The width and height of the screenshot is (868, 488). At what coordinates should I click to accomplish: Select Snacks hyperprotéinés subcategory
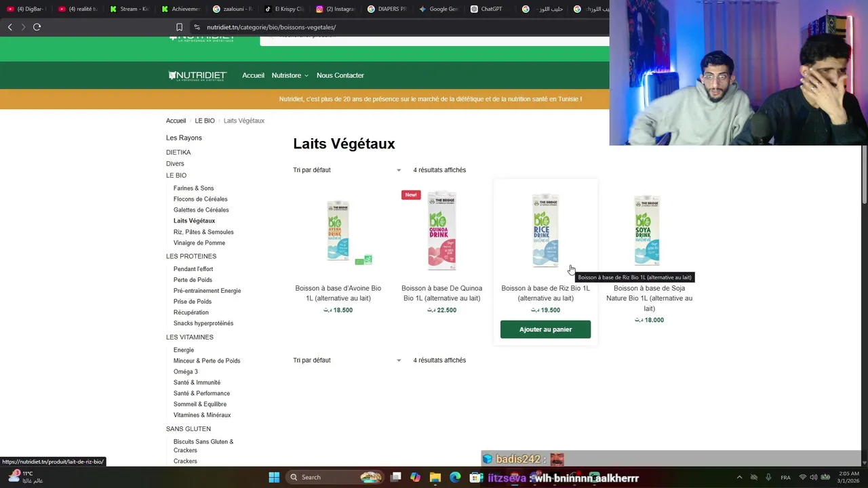click(203, 323)
